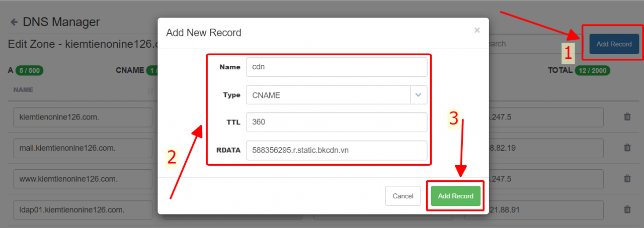Edit the mail.kiemtienonine126.com. name field
644x228 pixels.
coord(83,148)
